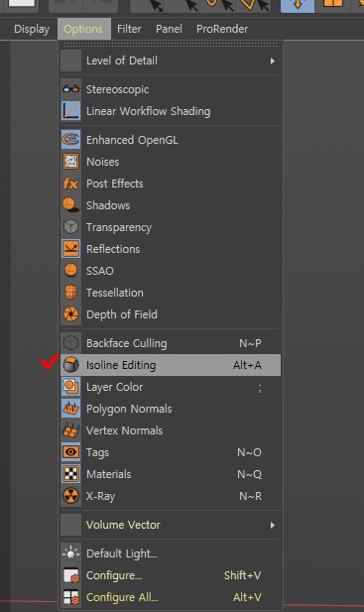The image size is (364, 612).
Task: Click the Depth of Field aperture icon
Action: [70, 314]
